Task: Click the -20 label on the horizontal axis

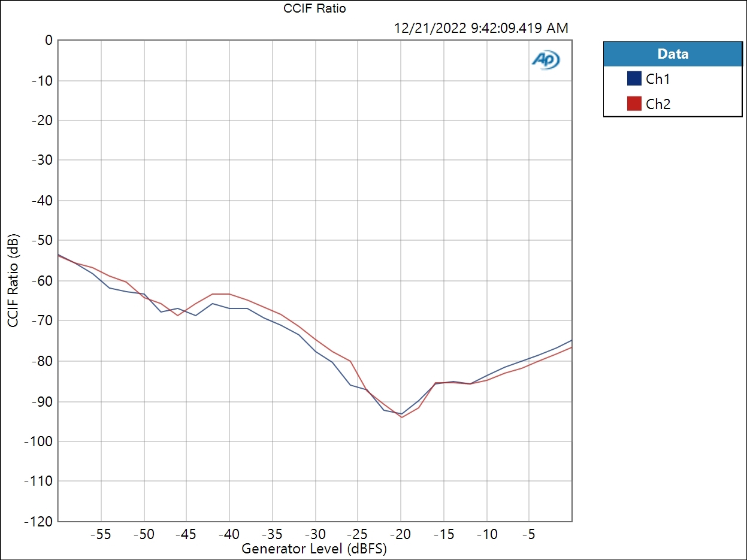Action: (401, 534)
